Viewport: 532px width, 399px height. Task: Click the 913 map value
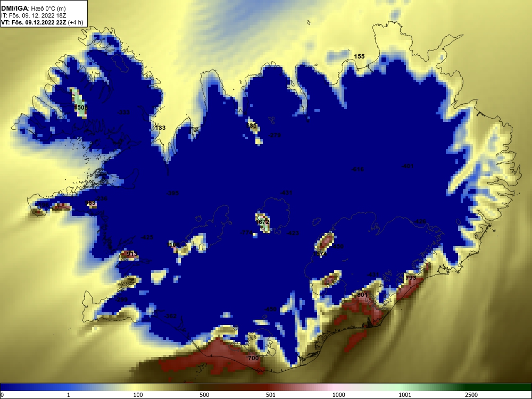(132, 254)
